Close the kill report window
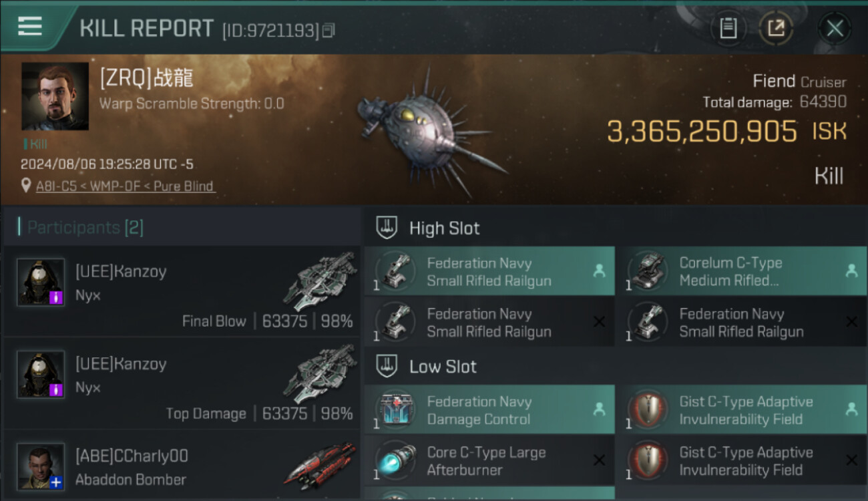The height and width of the screenshot is (501, 868). [x=834, y=28]
